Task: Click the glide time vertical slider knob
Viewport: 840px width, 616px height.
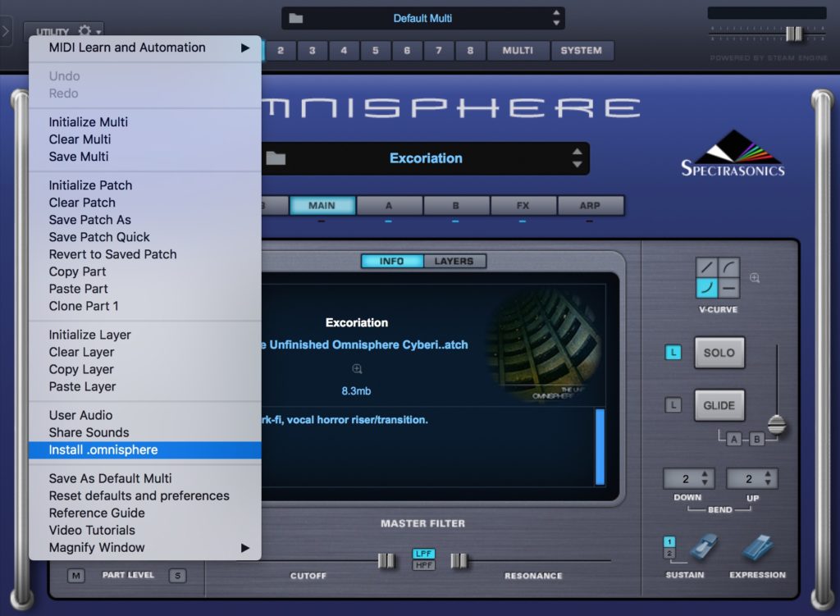Action: click(x=776, y=425)
